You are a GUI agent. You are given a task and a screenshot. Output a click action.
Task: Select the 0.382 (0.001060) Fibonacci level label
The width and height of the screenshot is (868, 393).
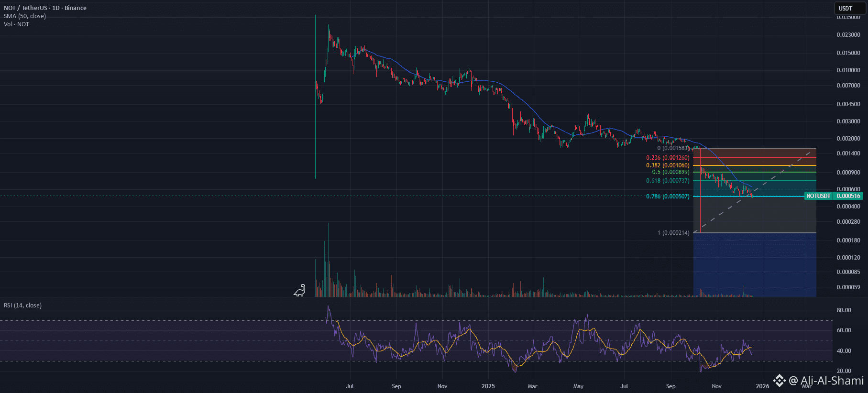(x=668, y=165)
